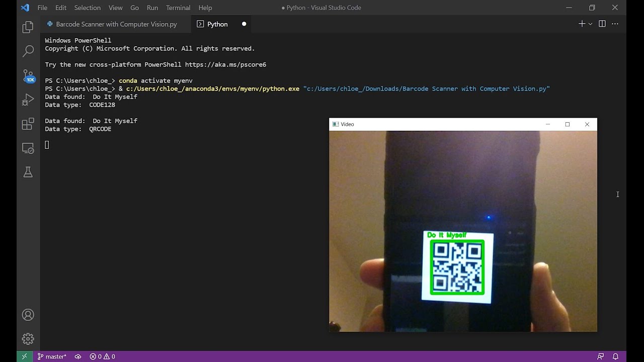Open the Extensions view
This screenshot has width=644, height=362.
pos(28,124)
